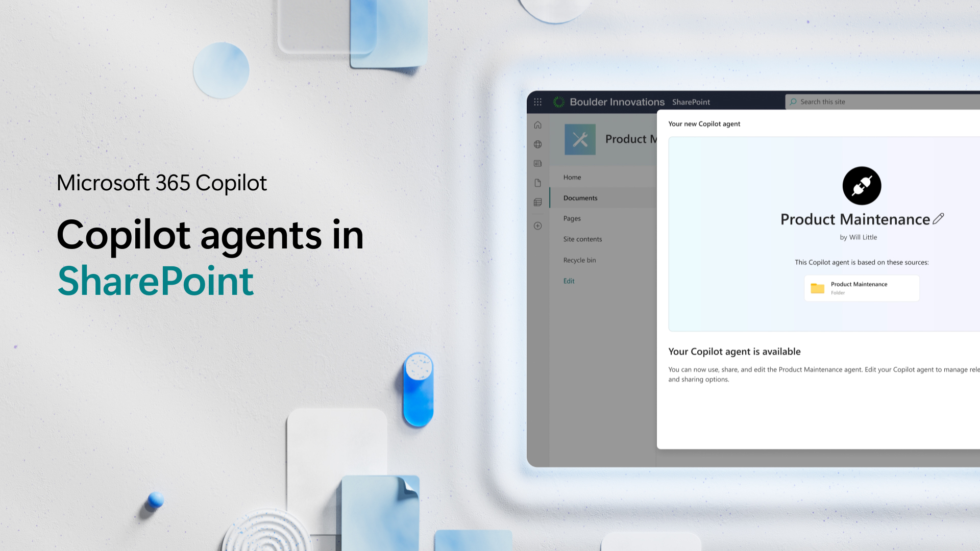
Task: Click the Pages link in left nav
Action: click(x=572, y=218)
